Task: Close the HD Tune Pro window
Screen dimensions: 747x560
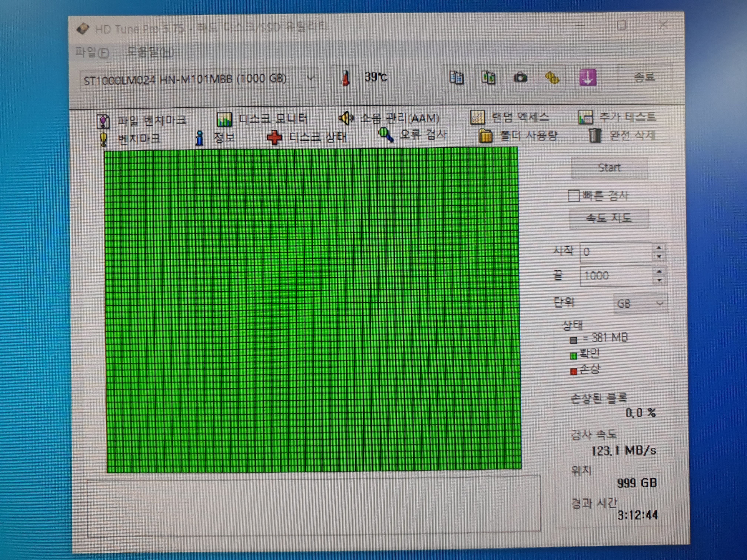Action: point(663,25)
